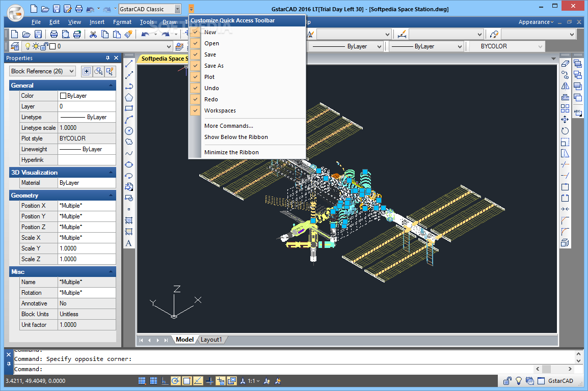This screenshot has height=391, width=588.
Task: Pin the Properties panel with the pushpin
Action: pos(108,58)
